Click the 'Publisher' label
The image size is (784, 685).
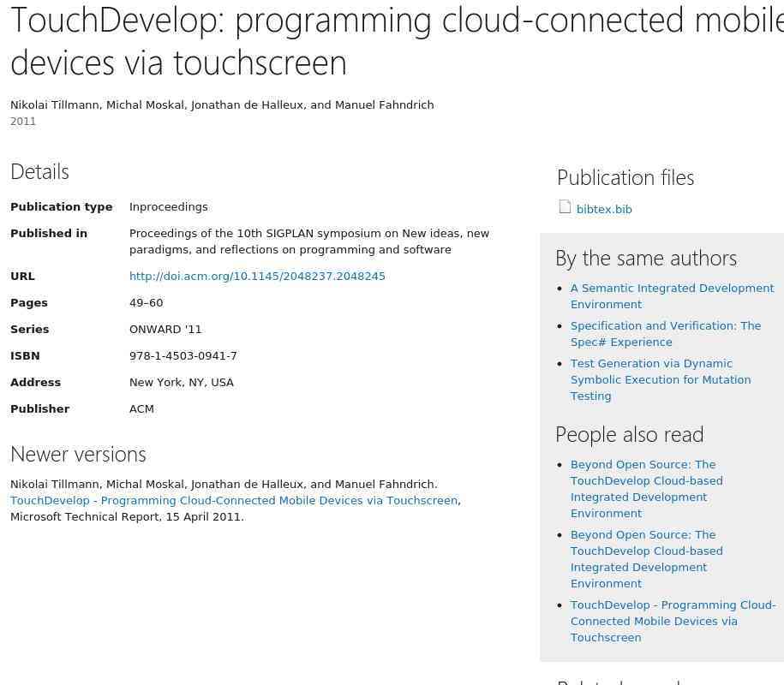pyautogui.click(x=40, y=408)
